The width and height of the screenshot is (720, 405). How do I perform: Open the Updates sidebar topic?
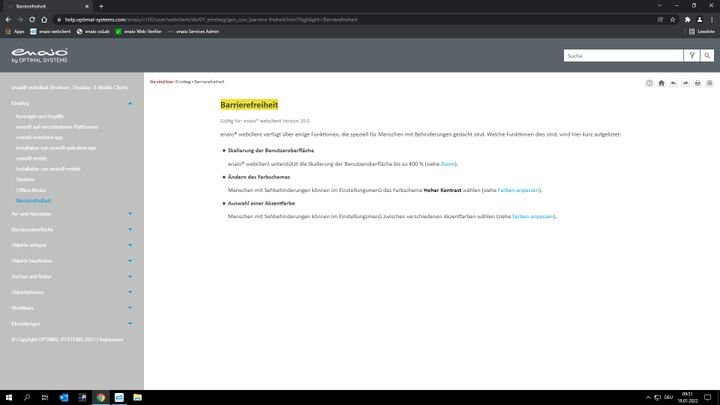pos(25,180)
